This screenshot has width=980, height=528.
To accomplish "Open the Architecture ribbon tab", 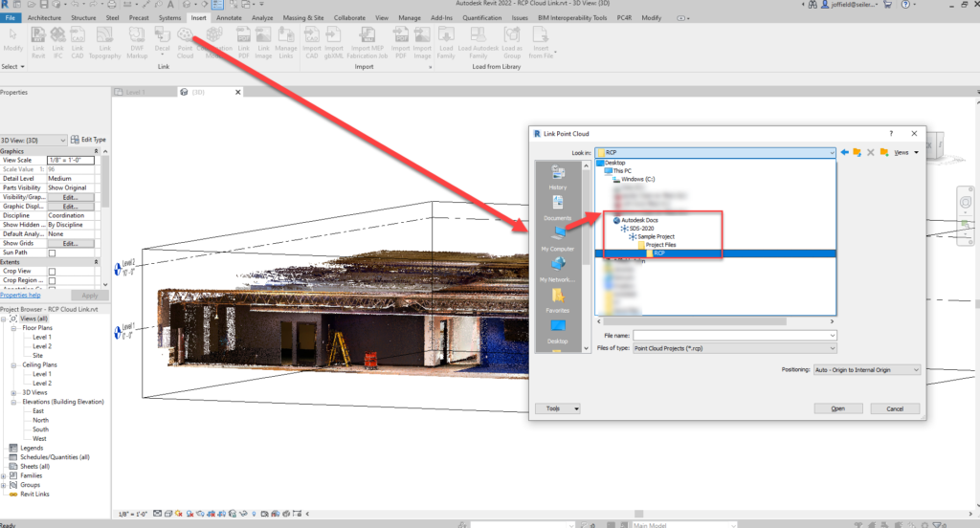I will (x=44, y=18).
